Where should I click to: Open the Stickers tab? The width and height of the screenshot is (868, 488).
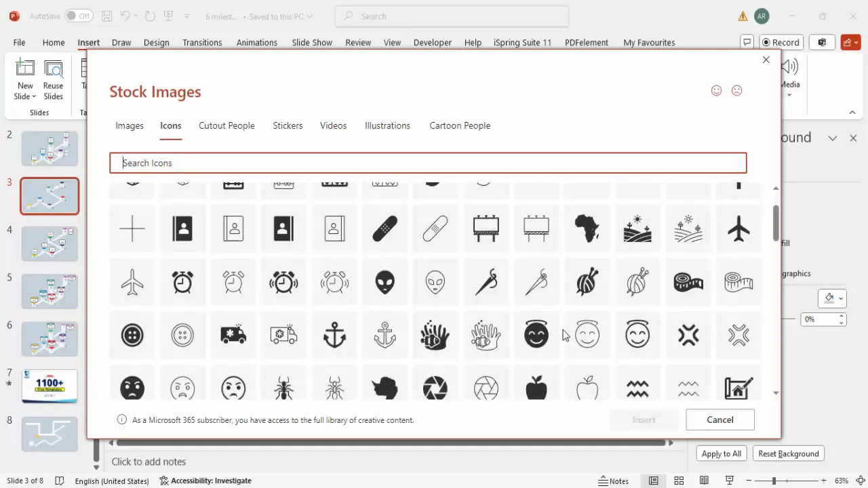point(288,125)
